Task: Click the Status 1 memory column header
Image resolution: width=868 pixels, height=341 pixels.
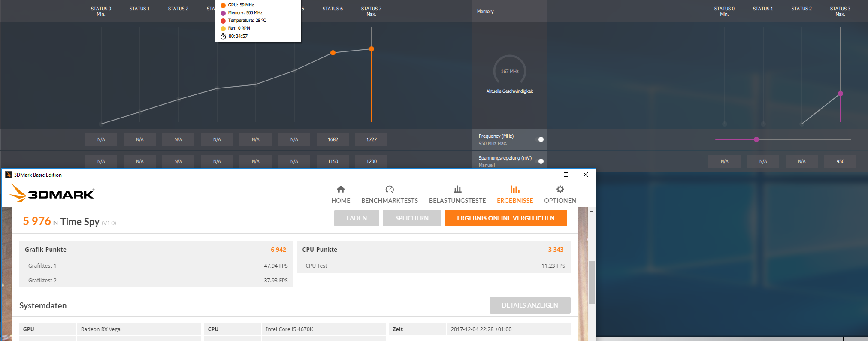Action: [763, 9]
